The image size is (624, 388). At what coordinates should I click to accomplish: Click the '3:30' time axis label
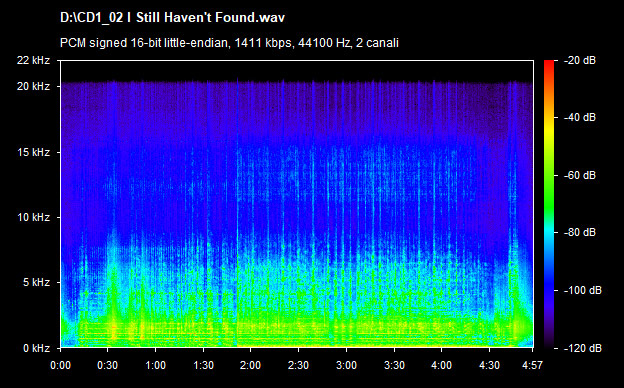coord(394,365)
